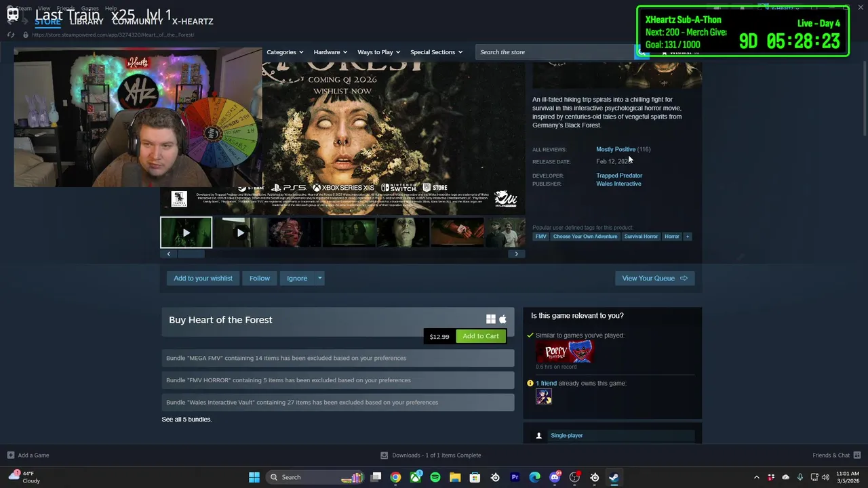Focus the Search the store field
The image size is (868, 488).
coord(555,52)
